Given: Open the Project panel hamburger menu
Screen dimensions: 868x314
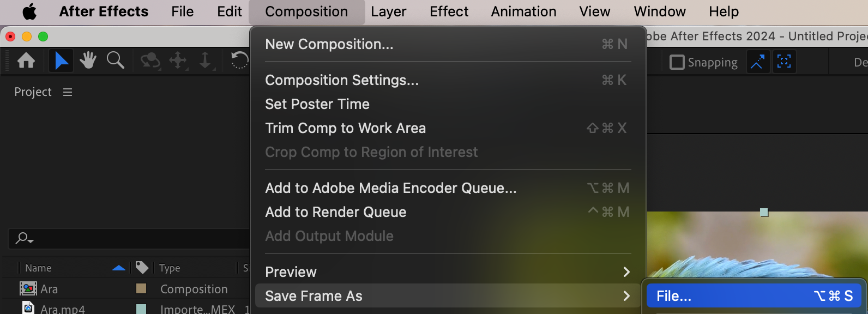Looking at the screenshot, I should point(68,92).
